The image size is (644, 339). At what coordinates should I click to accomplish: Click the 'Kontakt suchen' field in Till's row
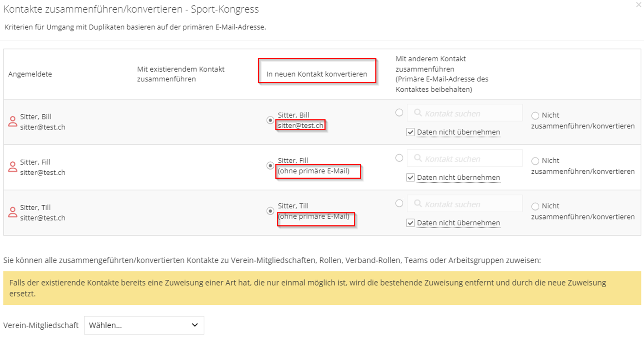465,204
